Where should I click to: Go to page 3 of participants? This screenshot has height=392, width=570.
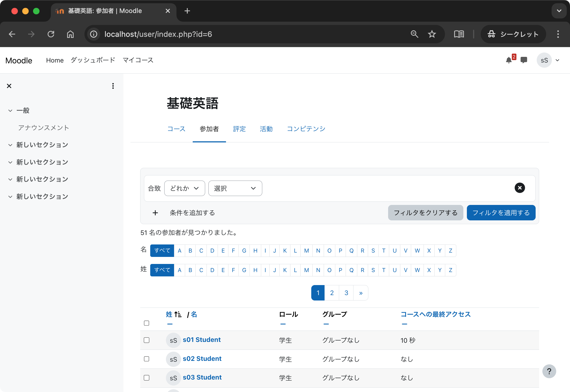pos(346,293)
